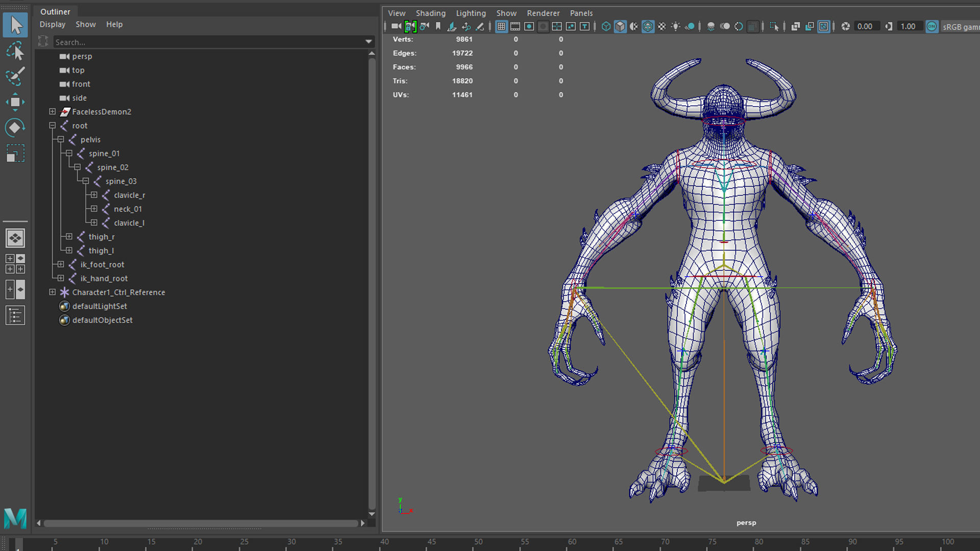Screen dimensions: 980x551
Task: Click the Outliner toggle icon in toolbox
Action: (15, 315)
